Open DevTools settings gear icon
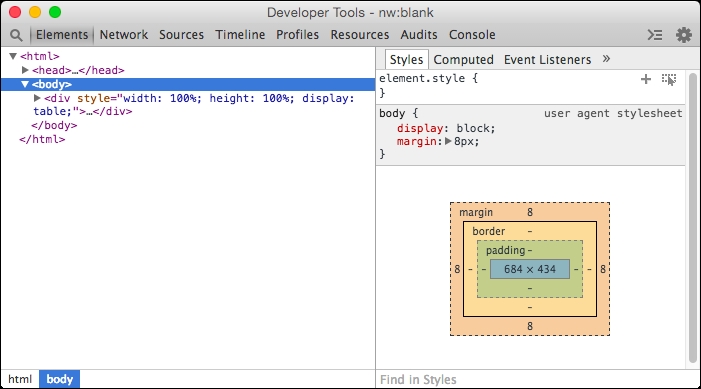This screenshot has height=389, width=701. 684,35
